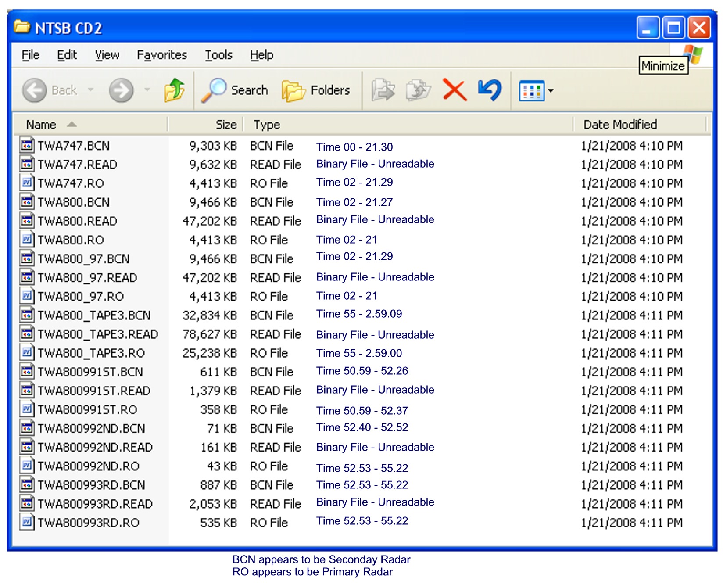Click the Move To folder toolbar icon
The width and height of the screenshot is (723, 588).
tap(383, 90)
